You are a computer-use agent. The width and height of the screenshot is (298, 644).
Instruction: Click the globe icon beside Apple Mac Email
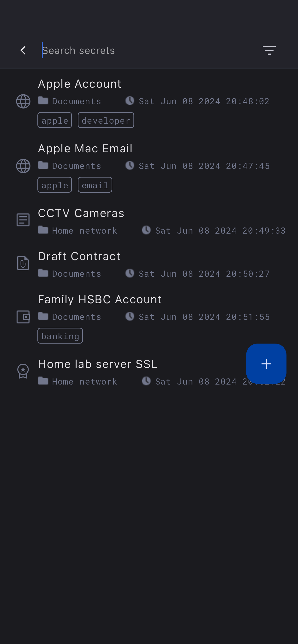coord(23,166)
